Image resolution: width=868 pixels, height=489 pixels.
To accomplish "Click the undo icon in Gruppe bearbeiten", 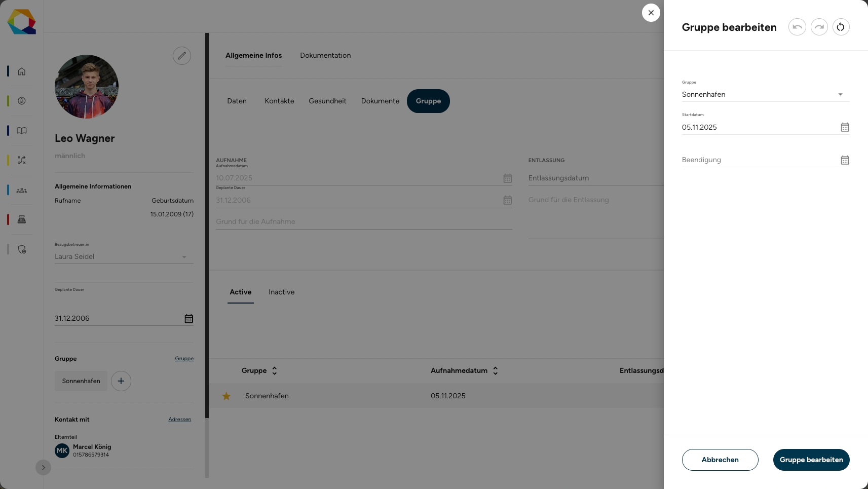I will click(x=797, y=27).
